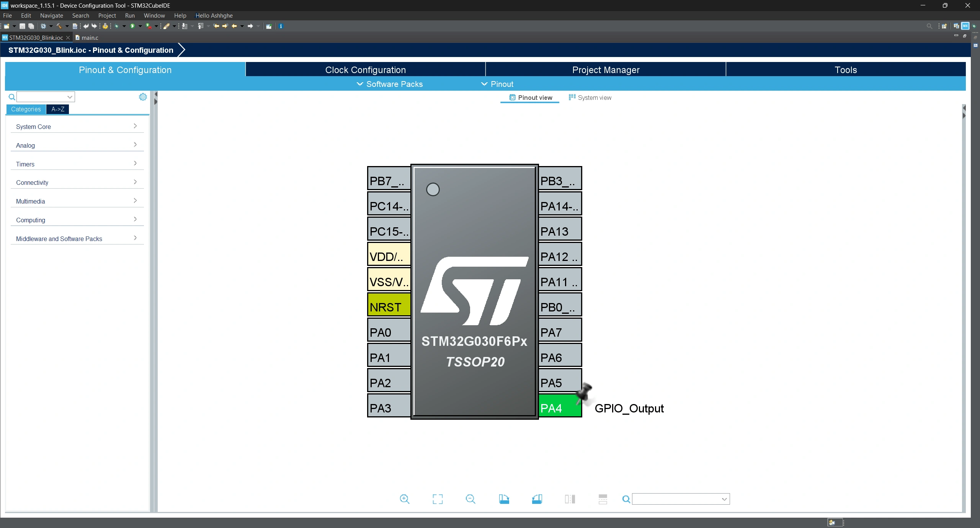Screen dimensions: 980x528
Task: Expand the Multimedia category
Action: point(77,201)
